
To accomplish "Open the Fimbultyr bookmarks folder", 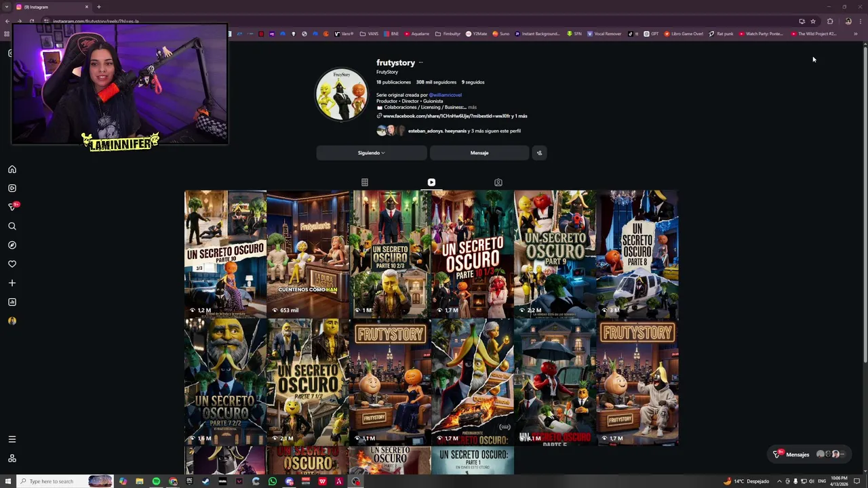I will click(x=448, y=34).
